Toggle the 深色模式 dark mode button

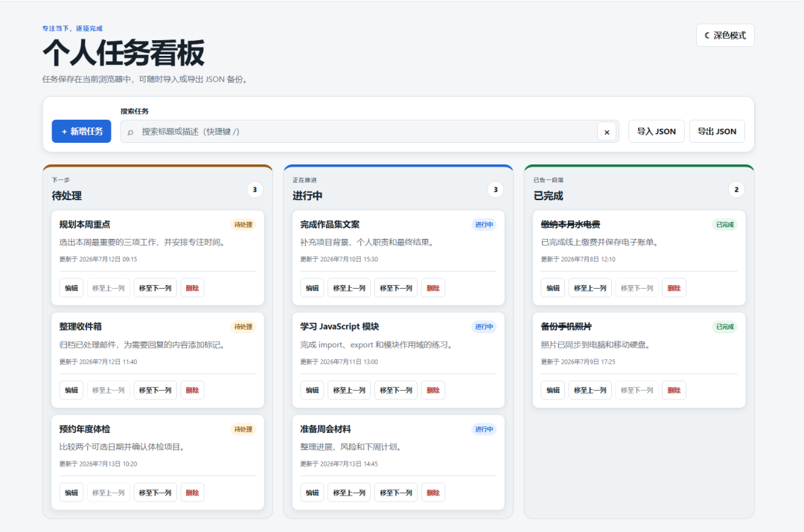(725, 36)
